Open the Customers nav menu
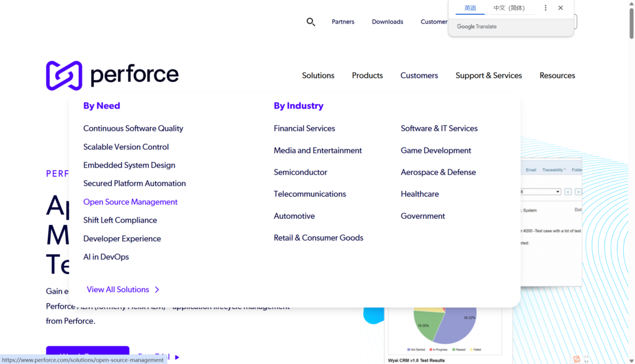Viewport: 635px width, 364px height. pos(419,76)
